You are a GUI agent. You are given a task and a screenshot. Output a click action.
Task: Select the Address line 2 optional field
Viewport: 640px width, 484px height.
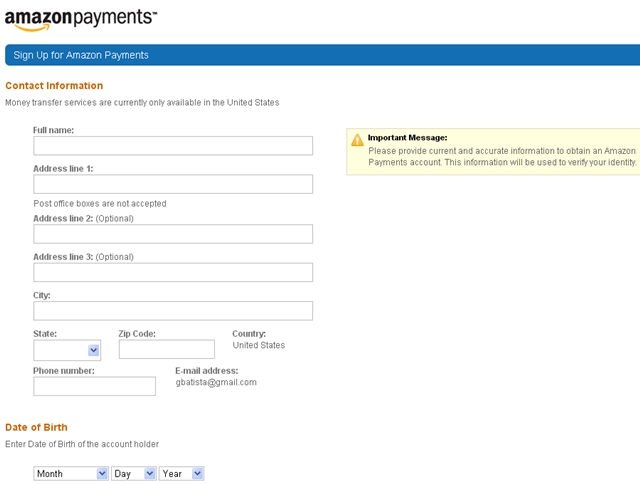[x=173, y=234]
